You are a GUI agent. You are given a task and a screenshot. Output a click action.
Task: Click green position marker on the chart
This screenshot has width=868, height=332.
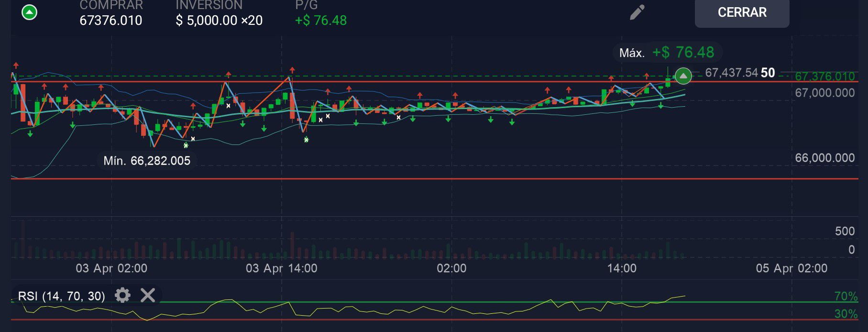coord(683,76)
